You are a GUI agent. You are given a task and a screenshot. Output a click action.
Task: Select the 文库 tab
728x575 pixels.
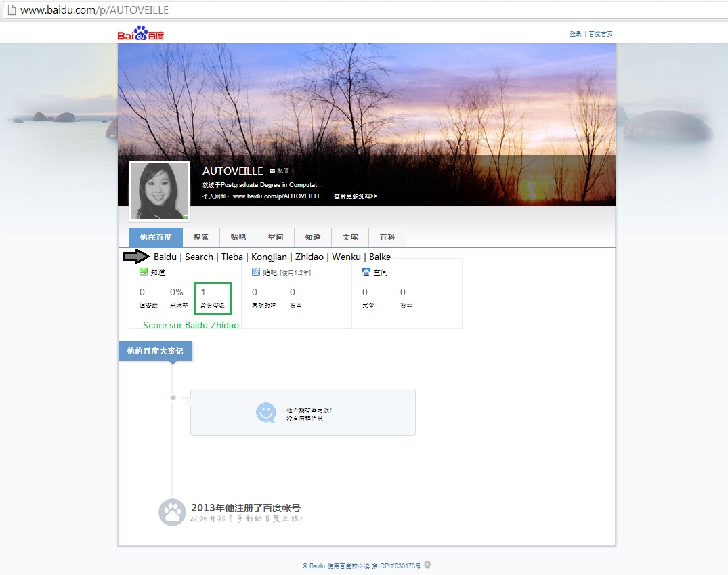pos(350,238)
